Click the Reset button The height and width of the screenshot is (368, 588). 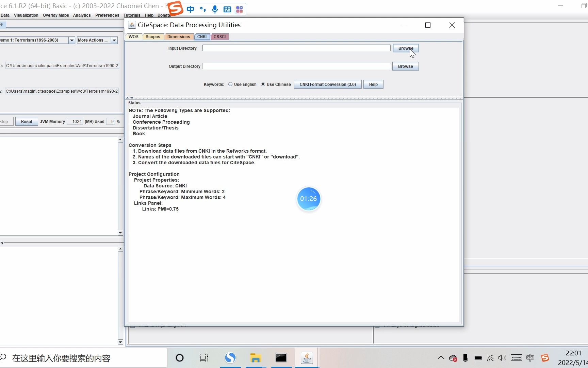27,122
